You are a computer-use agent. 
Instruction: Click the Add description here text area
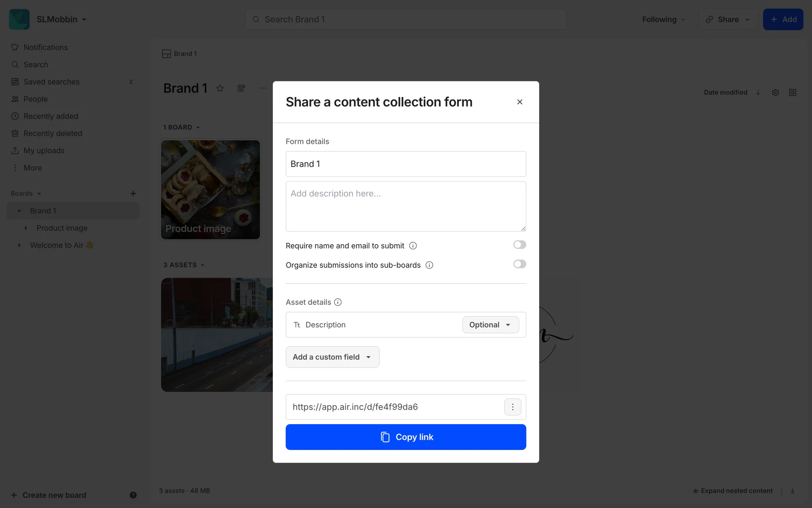[406, 206]
